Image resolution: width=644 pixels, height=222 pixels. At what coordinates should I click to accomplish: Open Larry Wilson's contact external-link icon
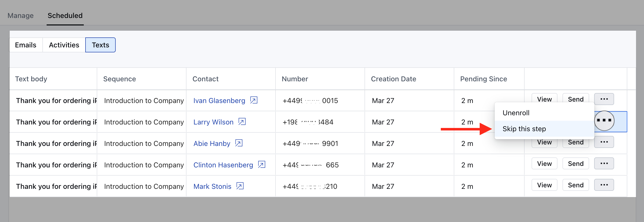coord(242,122)
